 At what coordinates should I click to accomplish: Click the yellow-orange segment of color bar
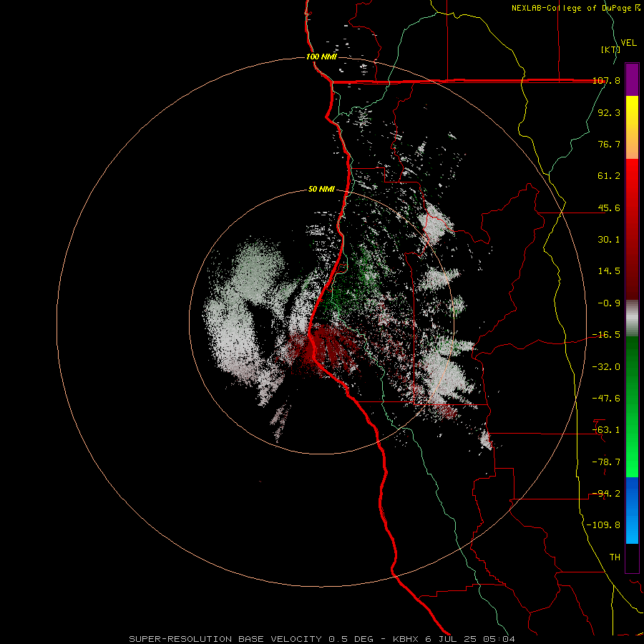pos(632,127)
